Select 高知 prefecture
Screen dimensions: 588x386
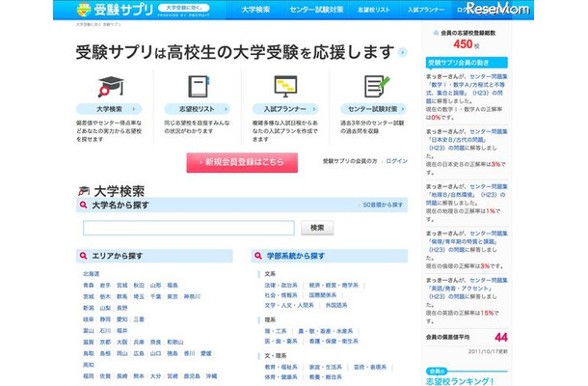tap(89, 364)
